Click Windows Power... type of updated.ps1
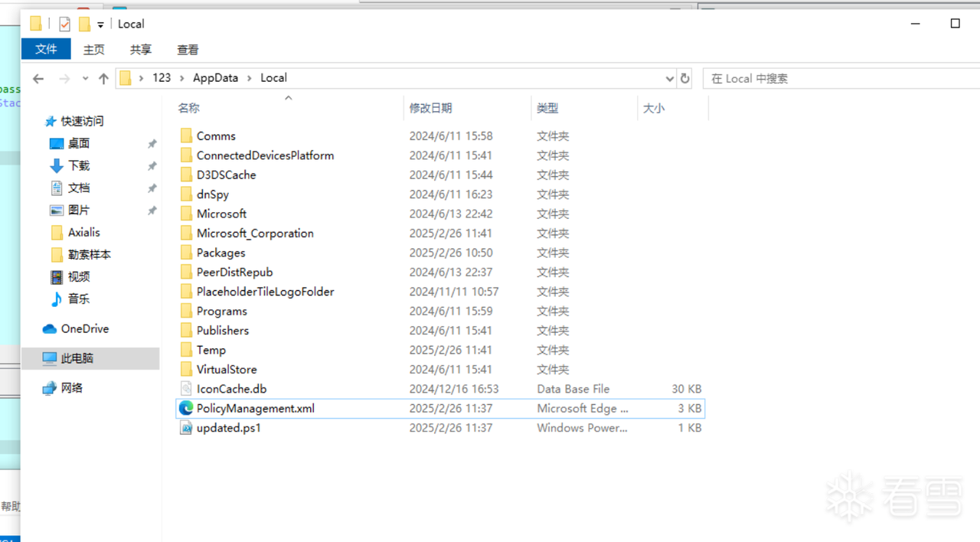980x542 pixels. [582, 428]
